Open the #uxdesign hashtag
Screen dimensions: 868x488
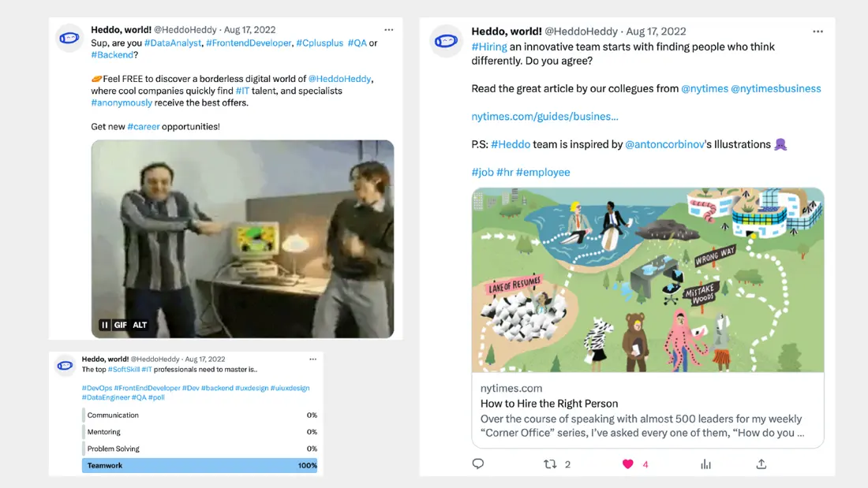click(x=252, y=389)
